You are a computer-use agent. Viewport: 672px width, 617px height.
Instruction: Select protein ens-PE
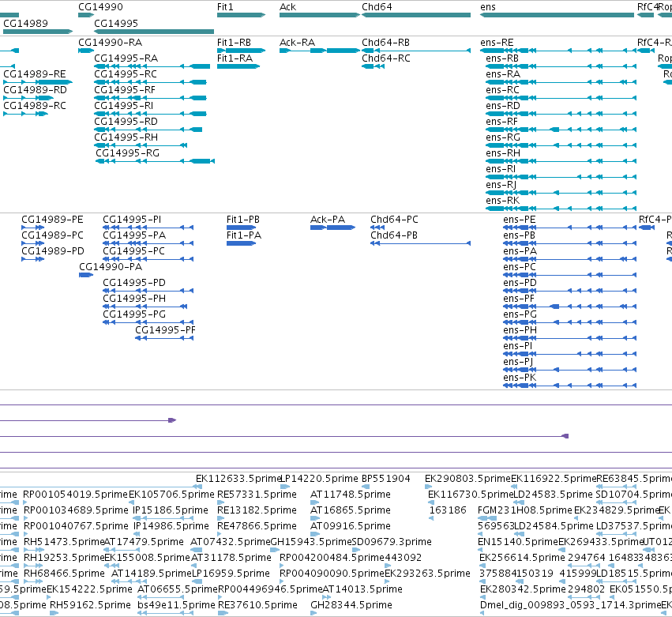(x=520, y=220)
